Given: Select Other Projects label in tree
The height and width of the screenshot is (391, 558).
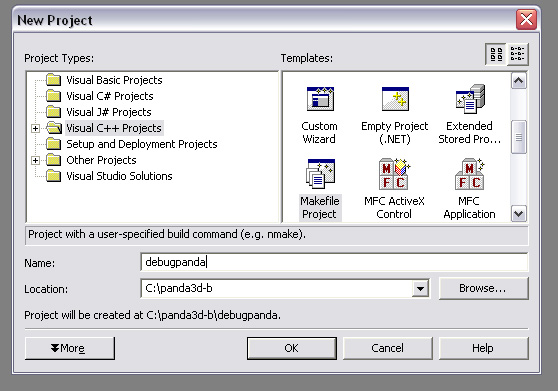Looking at the screenshot, I should pyautogui.click(x=101, y=160).
